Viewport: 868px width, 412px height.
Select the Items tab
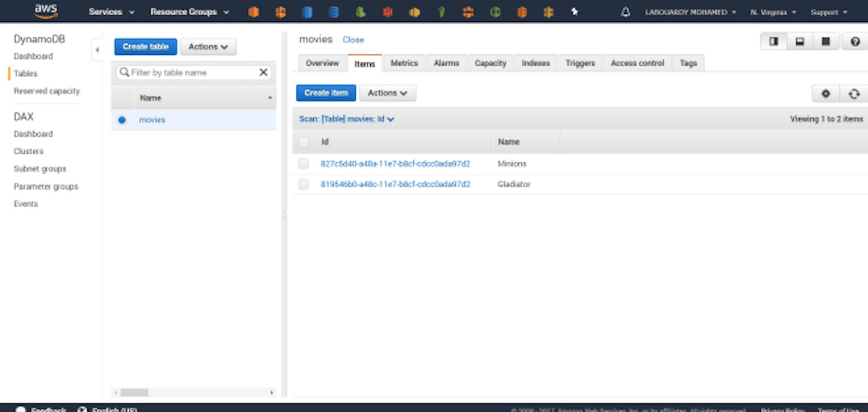click(364, 64)
